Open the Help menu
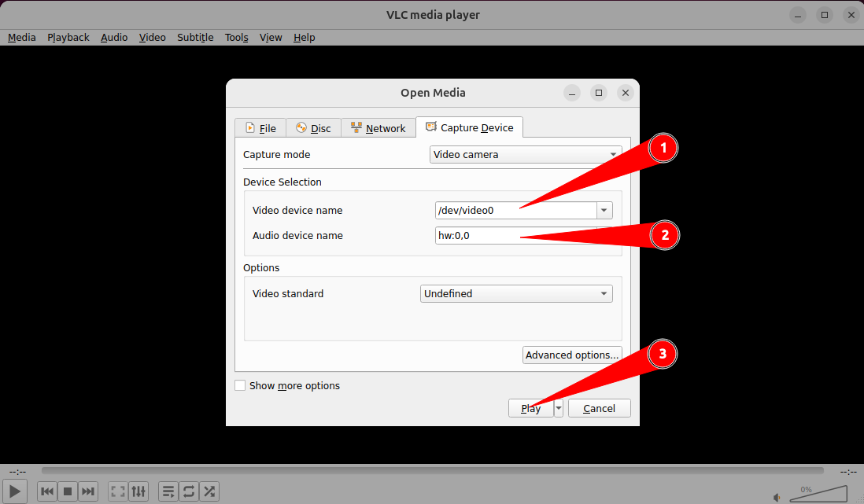The width and height of the screenshot is (864, 504). 305,38
